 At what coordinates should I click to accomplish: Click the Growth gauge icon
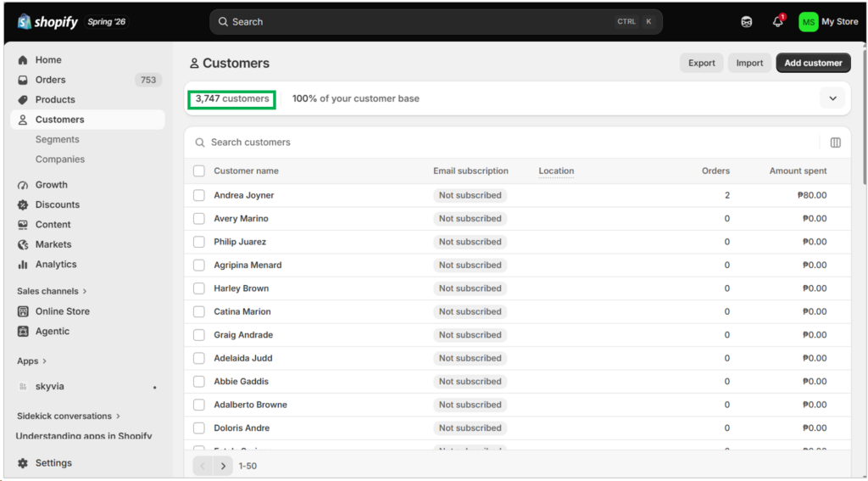[23, 185]
